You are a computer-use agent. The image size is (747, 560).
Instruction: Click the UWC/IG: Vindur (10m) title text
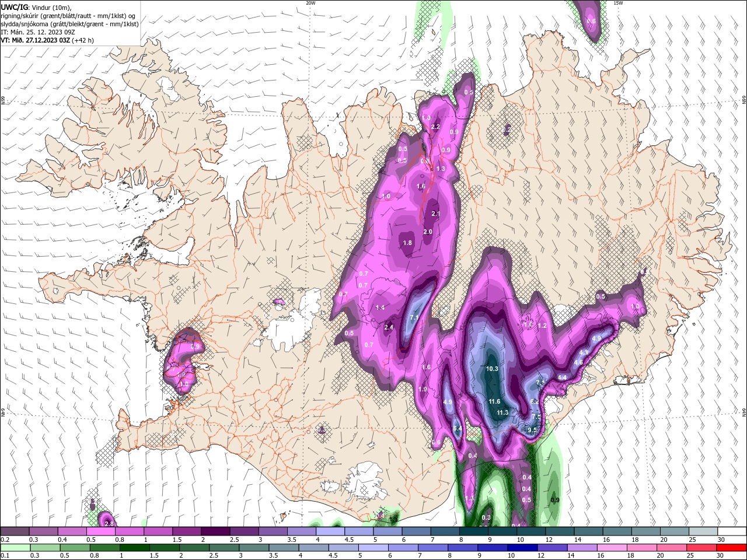(x=36, y=7)
